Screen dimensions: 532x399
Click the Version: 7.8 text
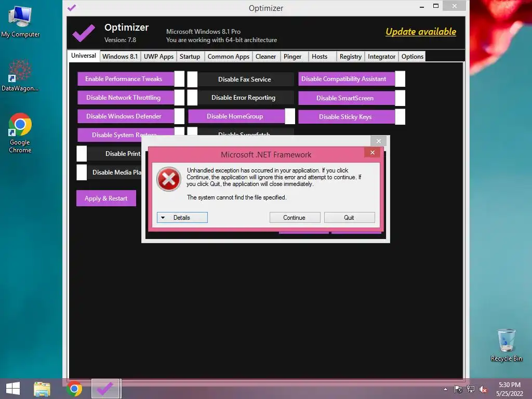120,40
